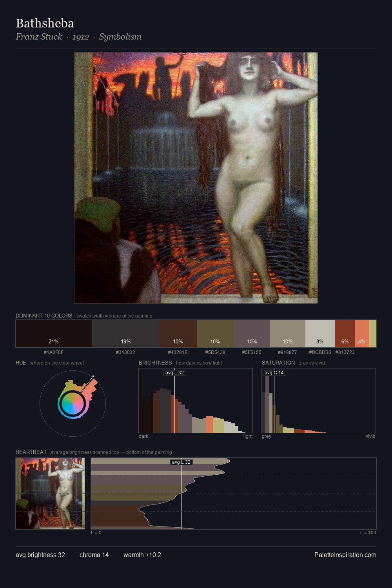Select the 19% charcoal swatch #343032
The height and width of the screenshot is (588, 392).
point(126,334)
